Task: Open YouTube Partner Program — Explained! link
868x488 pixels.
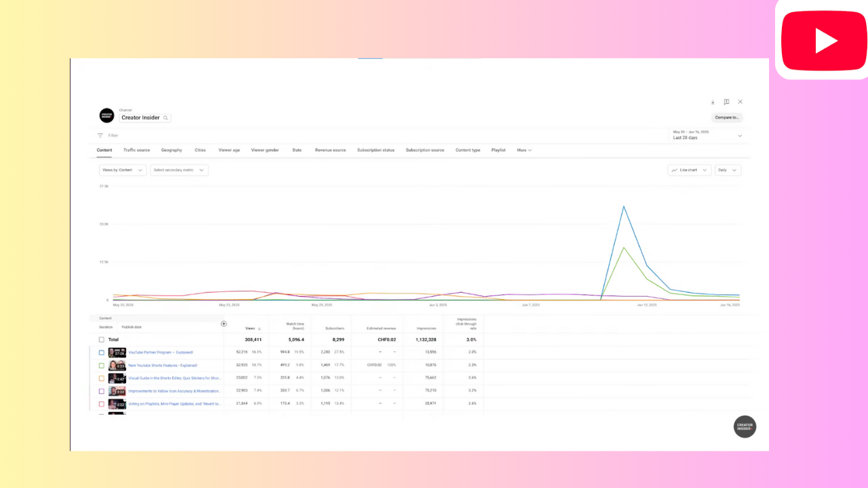Action: 161,352
